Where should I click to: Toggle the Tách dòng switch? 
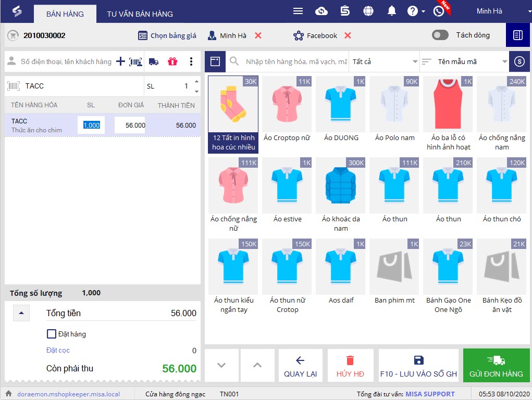coord(440,35)
